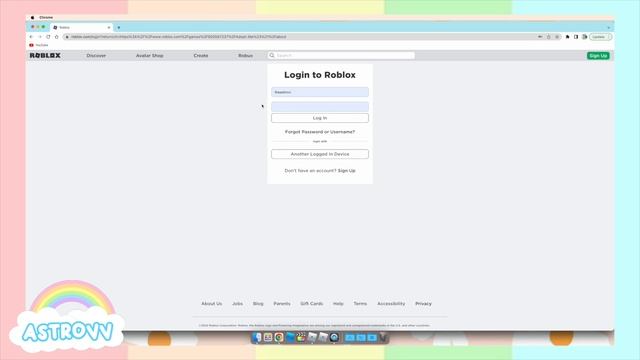Viewport: 640px width, 360px height.
Task: Click the search magnifier icon
Action: pos(272,56)
